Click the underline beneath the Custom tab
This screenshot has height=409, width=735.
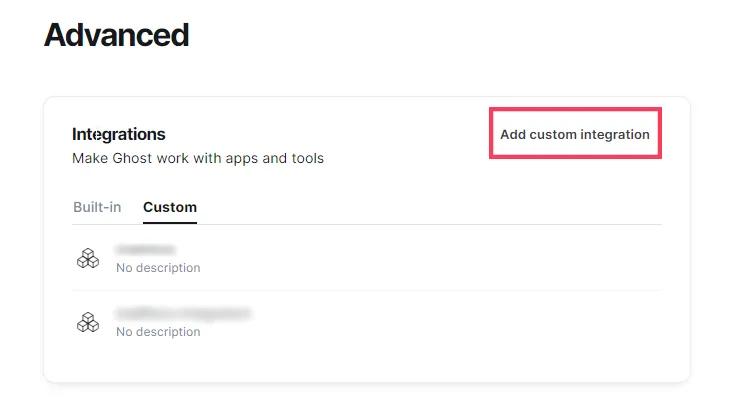(x=170, y=223)
